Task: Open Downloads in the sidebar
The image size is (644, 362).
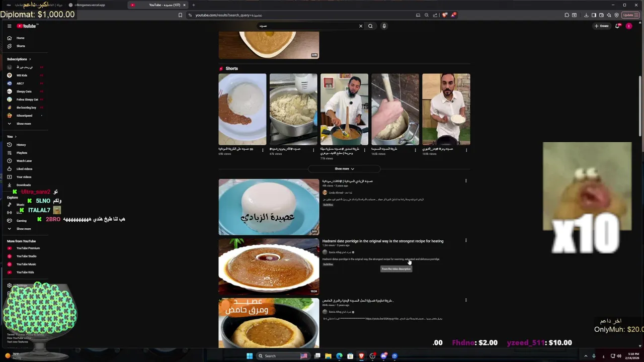Action: coord(23,185)
